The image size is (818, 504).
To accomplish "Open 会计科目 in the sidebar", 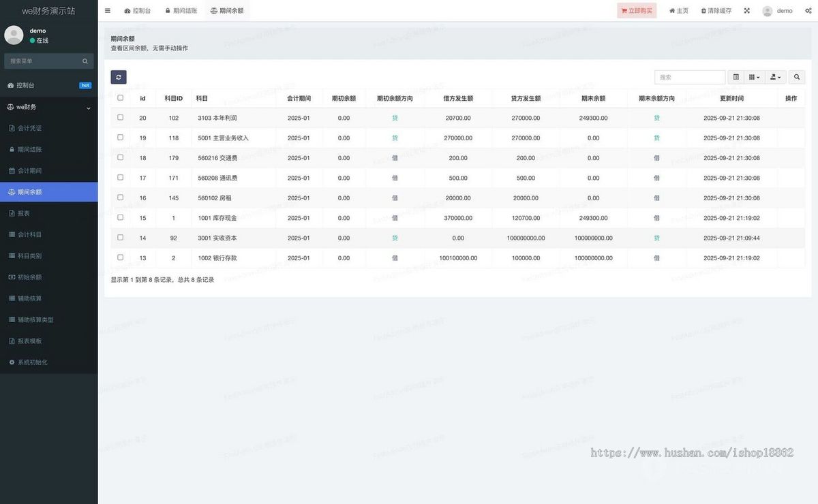I will 49,234.
